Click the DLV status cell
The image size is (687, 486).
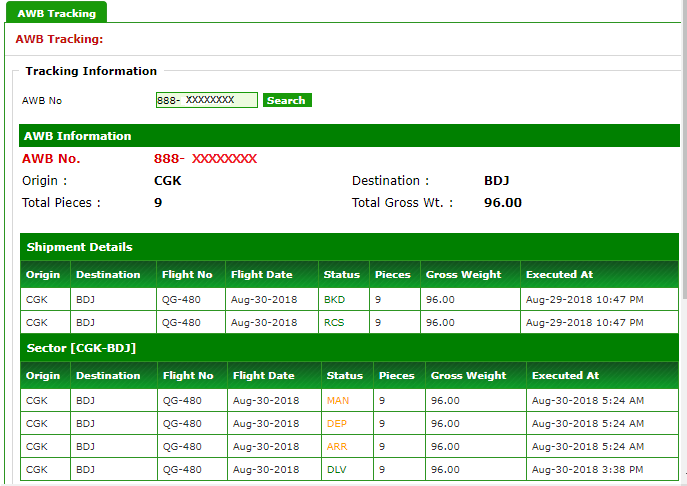347,469
